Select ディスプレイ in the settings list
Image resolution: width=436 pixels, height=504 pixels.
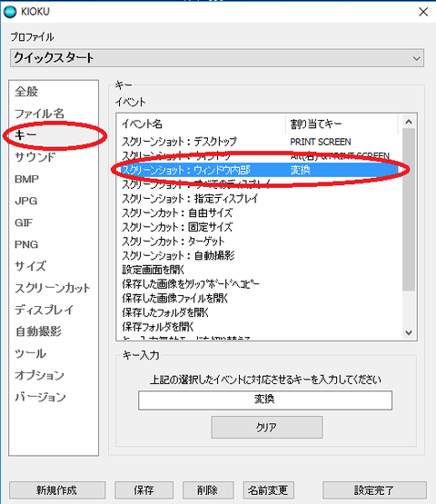point(44,311)
